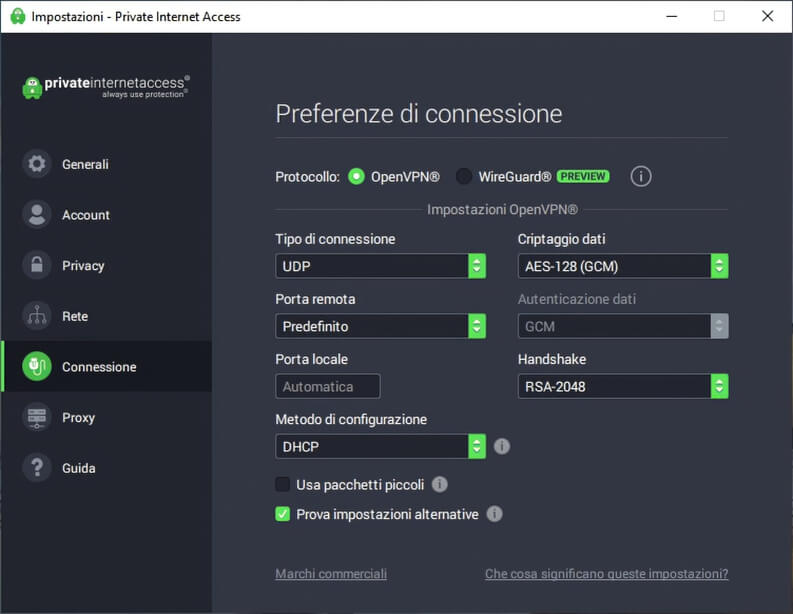Viewport: 793px width, 614px height.
Task: Uncheck Prova impostazioni alternative checkbox
Action: (282, 514)
